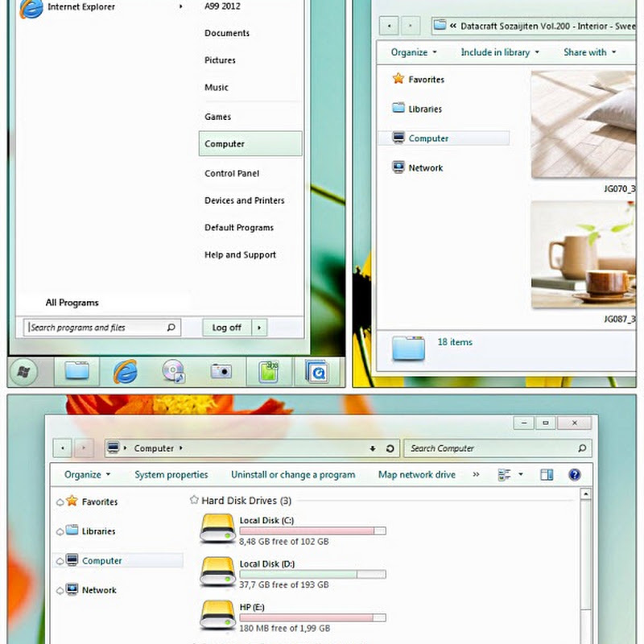Expand Network in Computer window tree
This screenshot has width=644, height=644.
coord(60,591)
